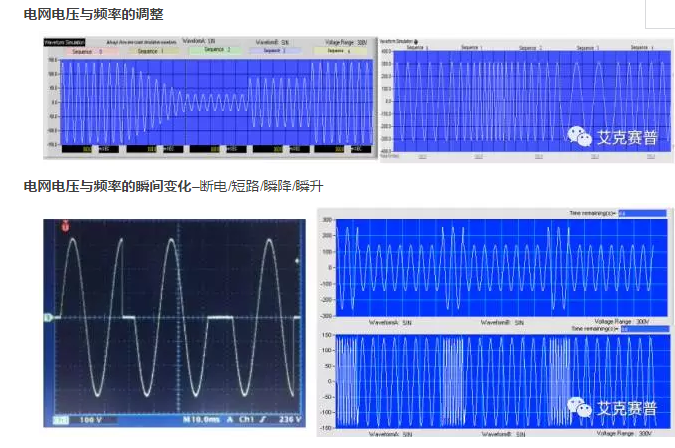Viewport: 675px width, 448px height.
Task: Click the WeChat logo in bottom-right chart
Action: 579,408
